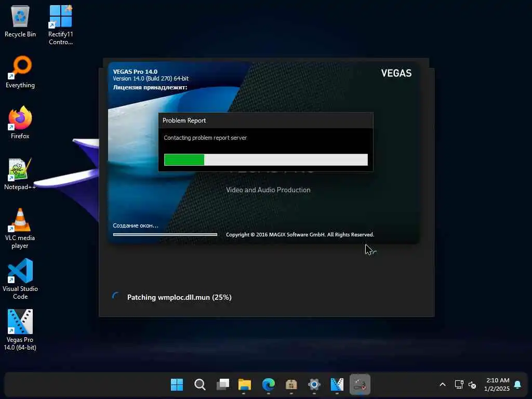Click "Contacting problem report server" text

coord(205,138)
